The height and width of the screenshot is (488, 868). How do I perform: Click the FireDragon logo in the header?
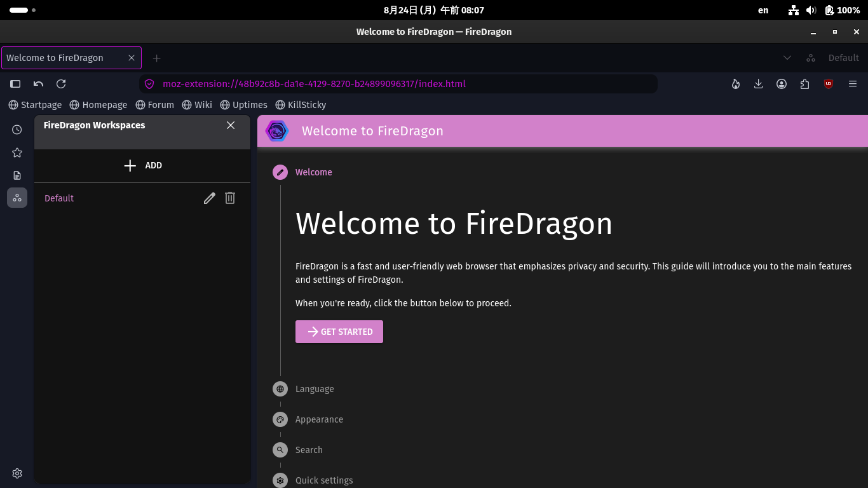[x=276, y=131]
